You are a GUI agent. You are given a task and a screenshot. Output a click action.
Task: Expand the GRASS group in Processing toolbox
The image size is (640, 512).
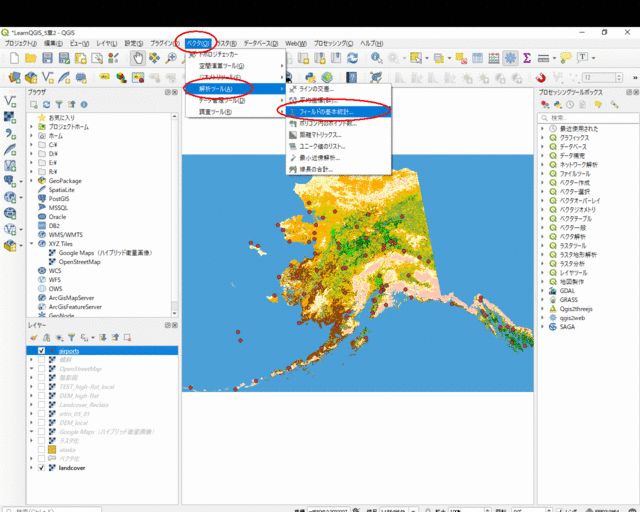[542, 300]
